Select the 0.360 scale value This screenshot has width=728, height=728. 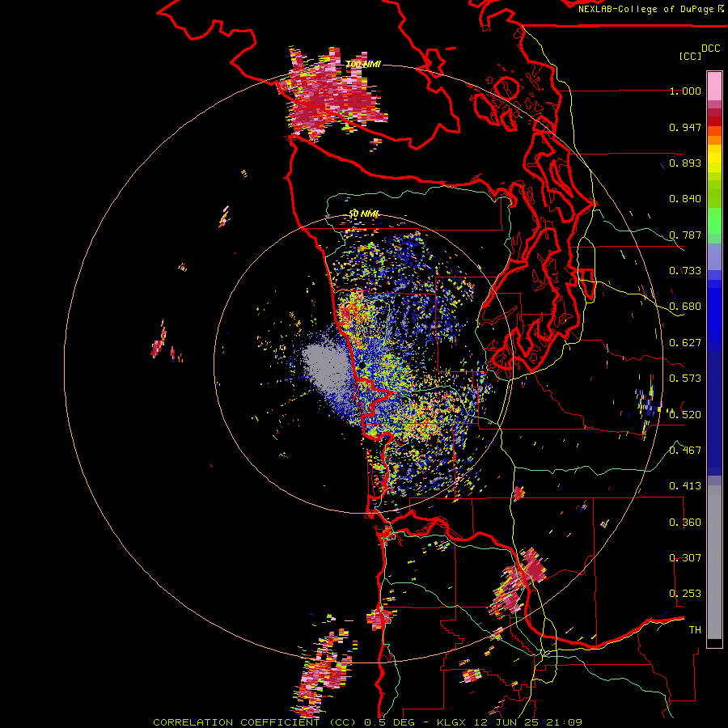click(685, 523)
